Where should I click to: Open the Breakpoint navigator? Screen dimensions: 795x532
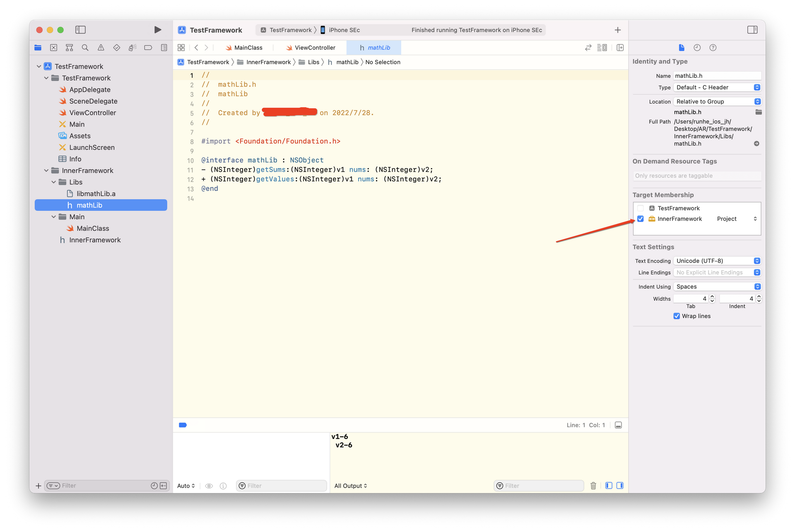148,48
